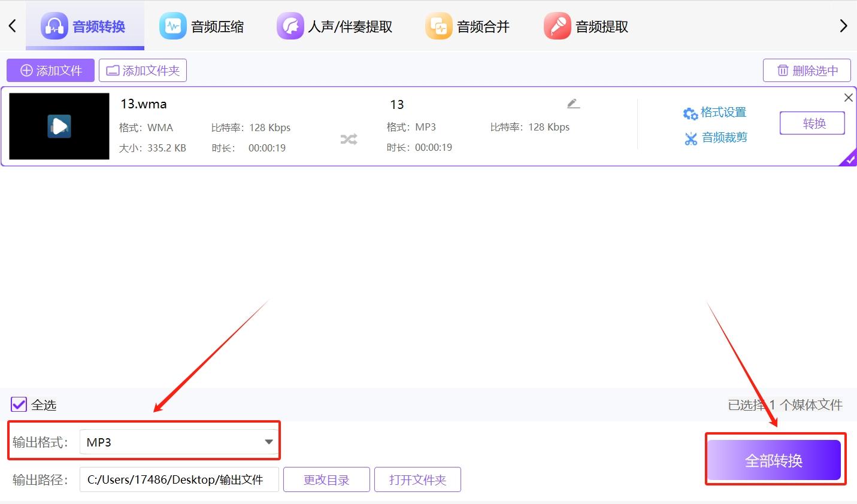The width and height of the screenshot is (857, 504).
Task: Click the shuffle conversion arrows icon
Action: 348,138
